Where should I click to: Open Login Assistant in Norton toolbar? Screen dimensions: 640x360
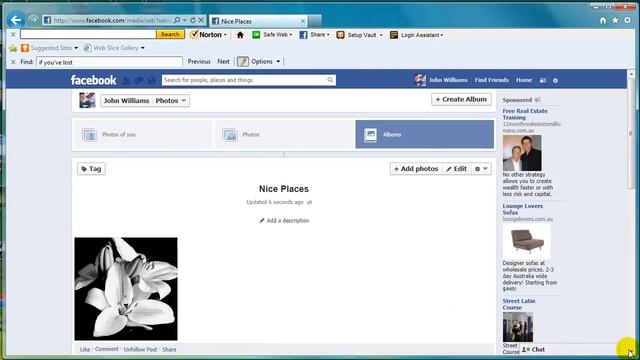[x=417, y=35]
